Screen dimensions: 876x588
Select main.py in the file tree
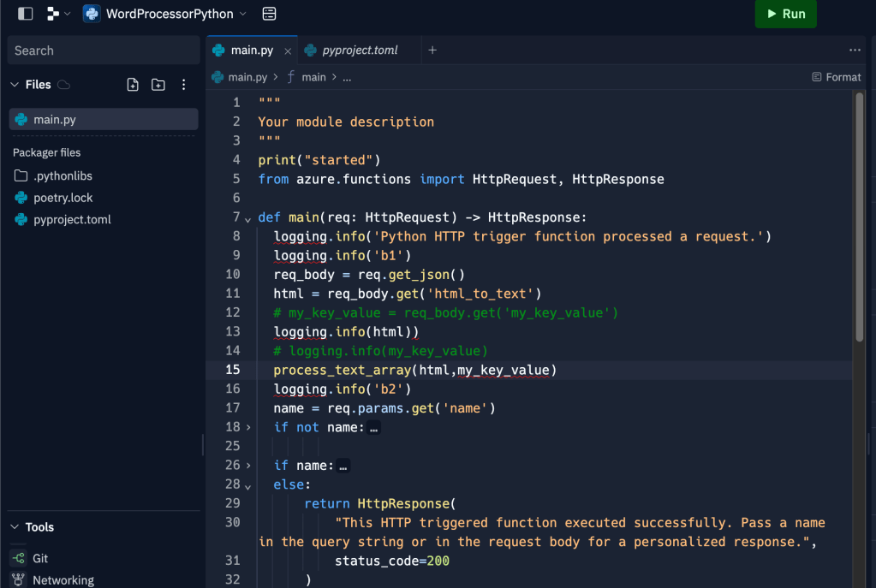[104, 119]
